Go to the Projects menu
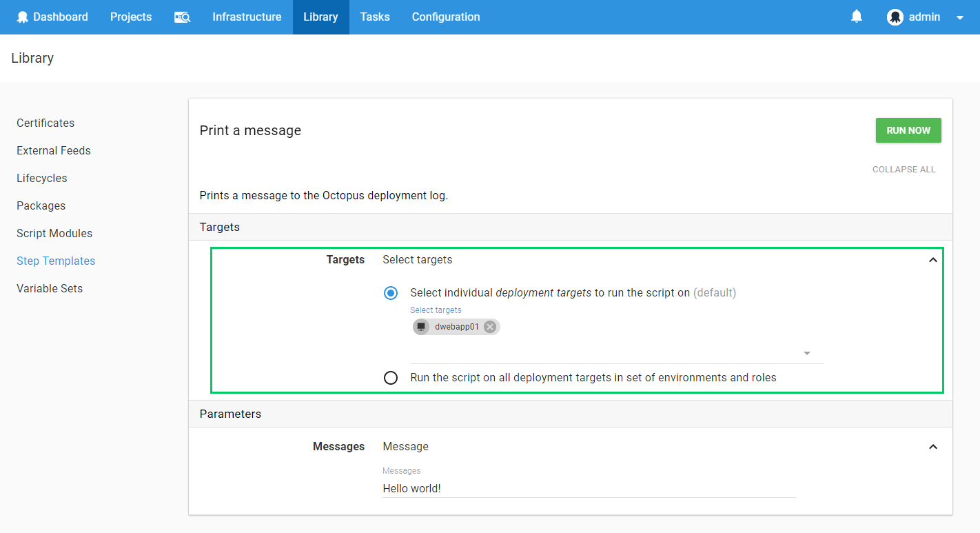 [131, 17]
